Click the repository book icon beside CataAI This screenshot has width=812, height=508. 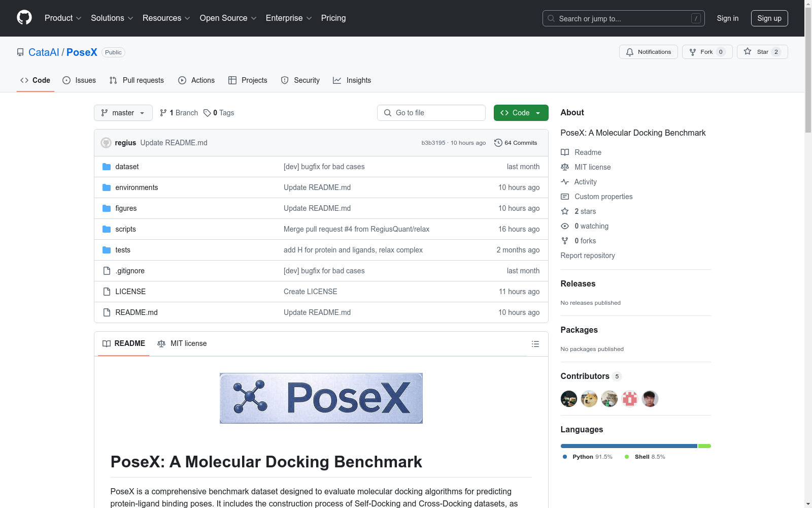coord(20,52)
